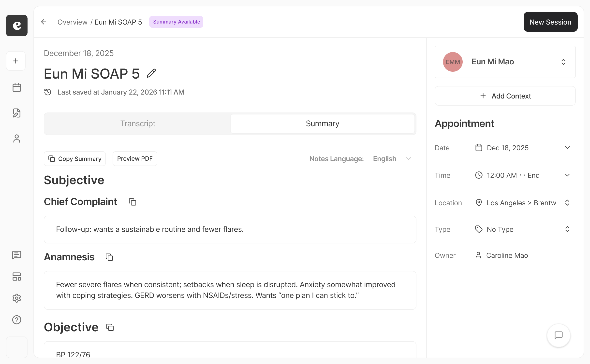This screenshot has height=364, width=590.
Task: Click the Summary Available badge
Action: (176, 22)
